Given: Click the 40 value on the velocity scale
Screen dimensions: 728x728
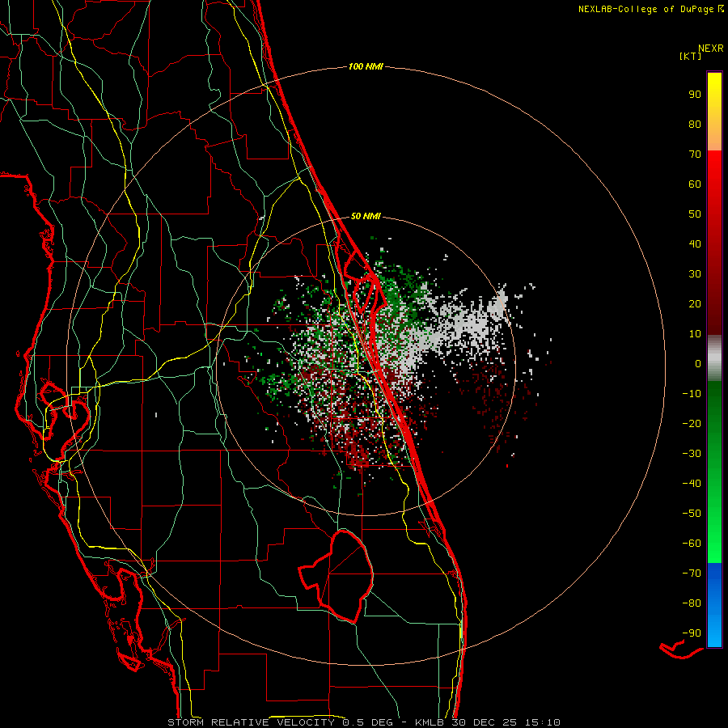Looking at the screenshot, I should point(695,243).
